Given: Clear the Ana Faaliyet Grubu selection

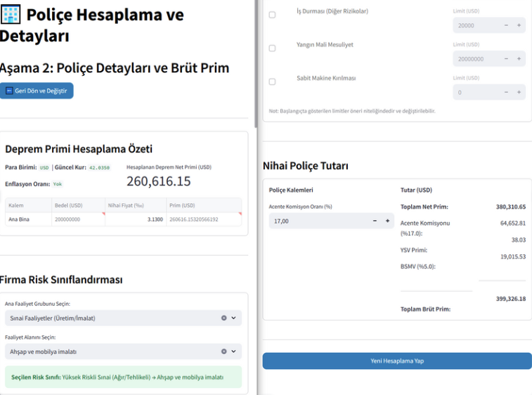Looking at the screenshot, I should tap(224, 318).
